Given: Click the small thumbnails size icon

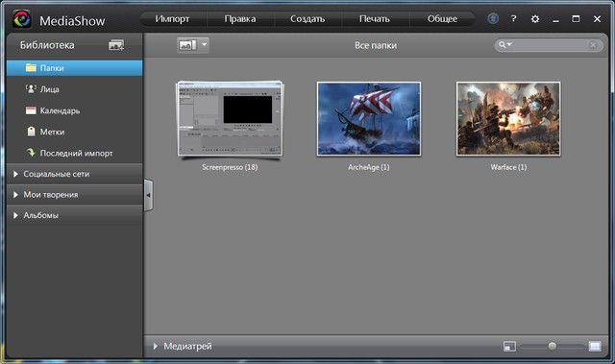Looking at the screenshot, I should click(509, 347).
